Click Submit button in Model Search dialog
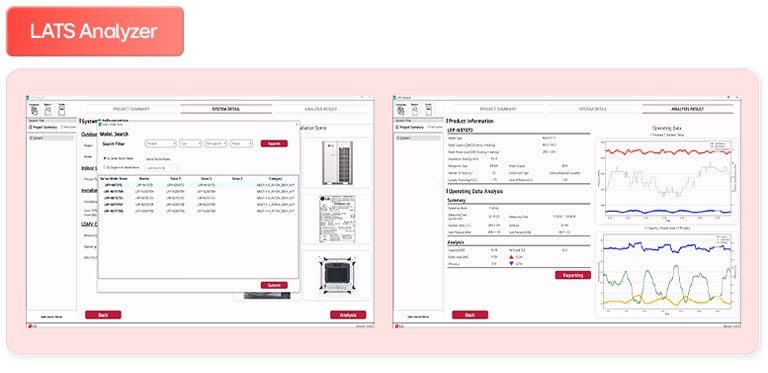Viewport: 768px width, 373px height. tap(274, 285)
